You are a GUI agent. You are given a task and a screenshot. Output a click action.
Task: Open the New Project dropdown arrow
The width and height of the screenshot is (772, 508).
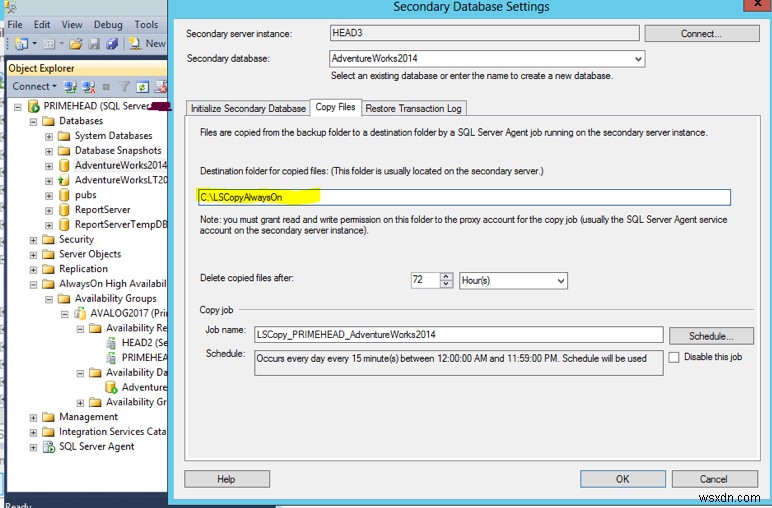(x=34, y=44)
